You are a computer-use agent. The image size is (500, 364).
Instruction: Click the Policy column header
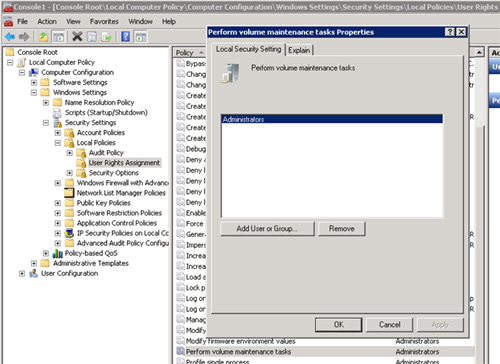pos(189,53)
